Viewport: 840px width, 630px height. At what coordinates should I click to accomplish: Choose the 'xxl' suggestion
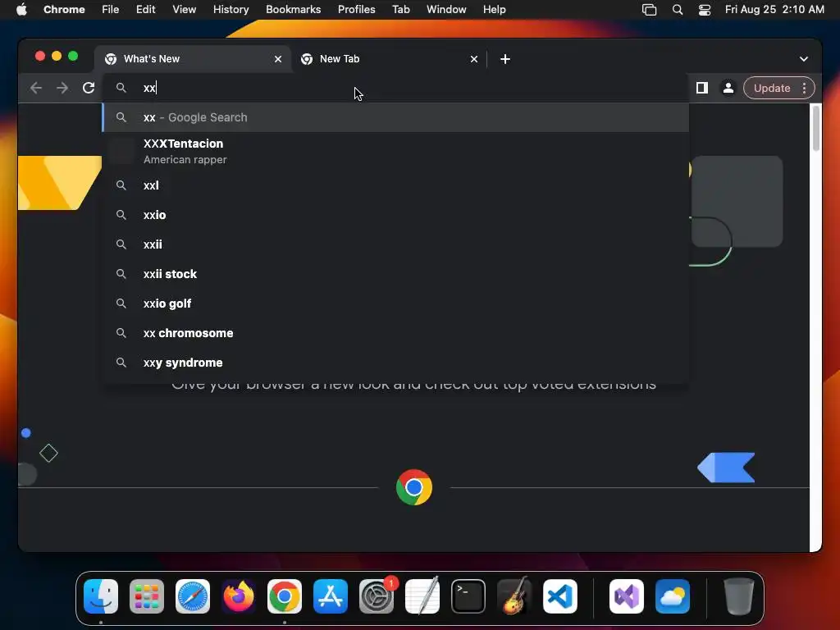pyautogui.click(x=395, y=185)
